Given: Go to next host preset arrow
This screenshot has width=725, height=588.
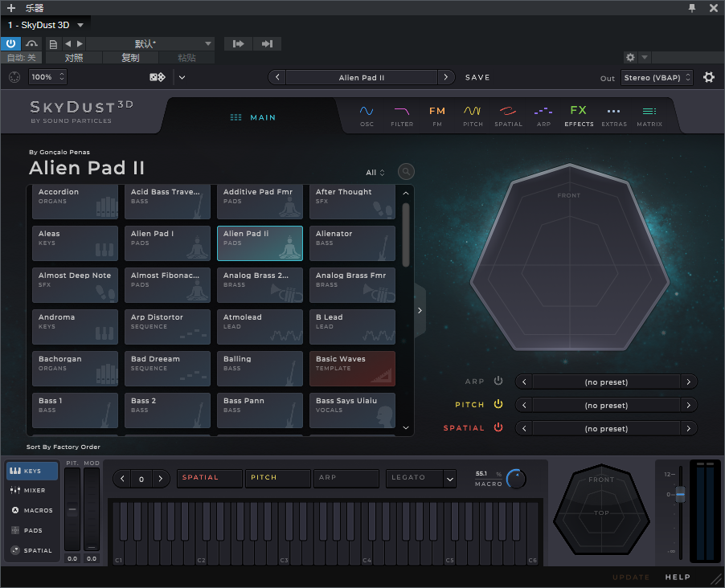Looking at the screenshot, I should 80,44.
